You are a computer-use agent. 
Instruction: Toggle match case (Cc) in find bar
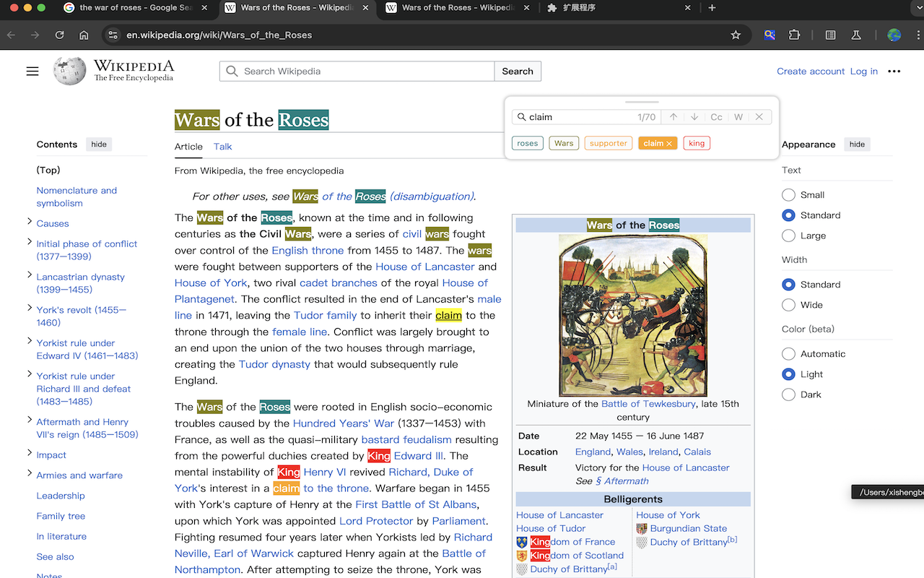click(x=716, y=116)
